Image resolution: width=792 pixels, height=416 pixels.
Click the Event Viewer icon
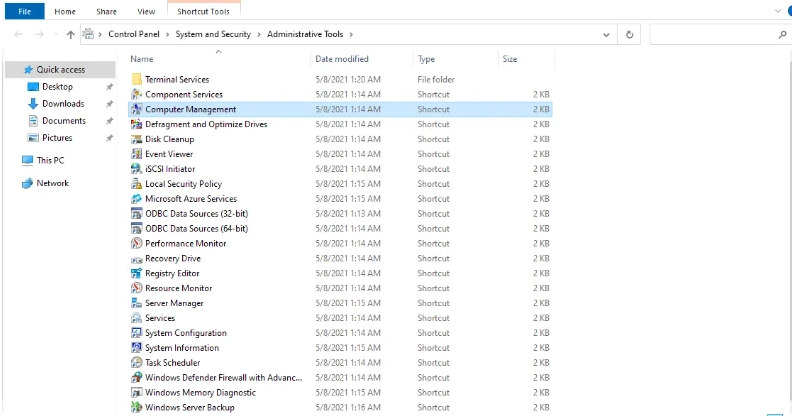[x=137, y=154]
